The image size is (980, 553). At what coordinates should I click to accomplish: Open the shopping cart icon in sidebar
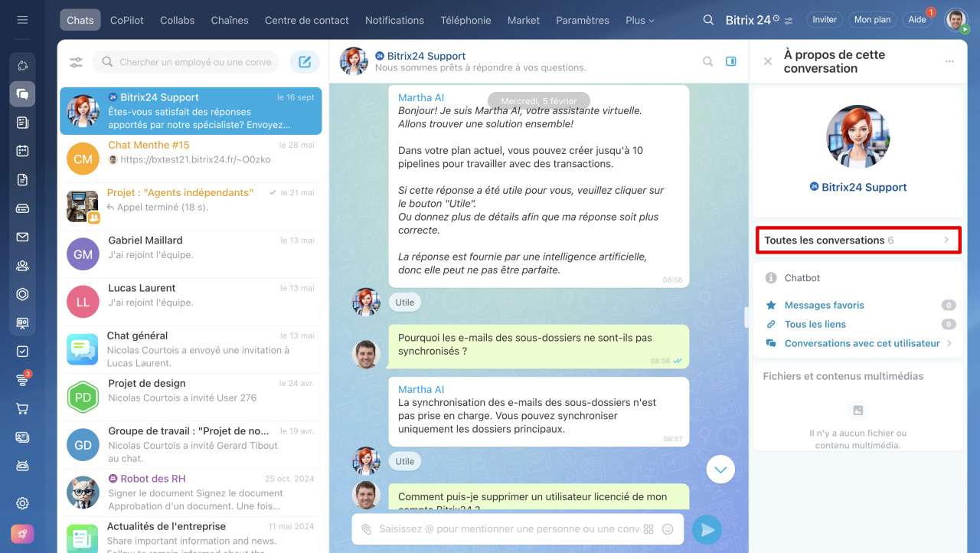pos(22,408)
